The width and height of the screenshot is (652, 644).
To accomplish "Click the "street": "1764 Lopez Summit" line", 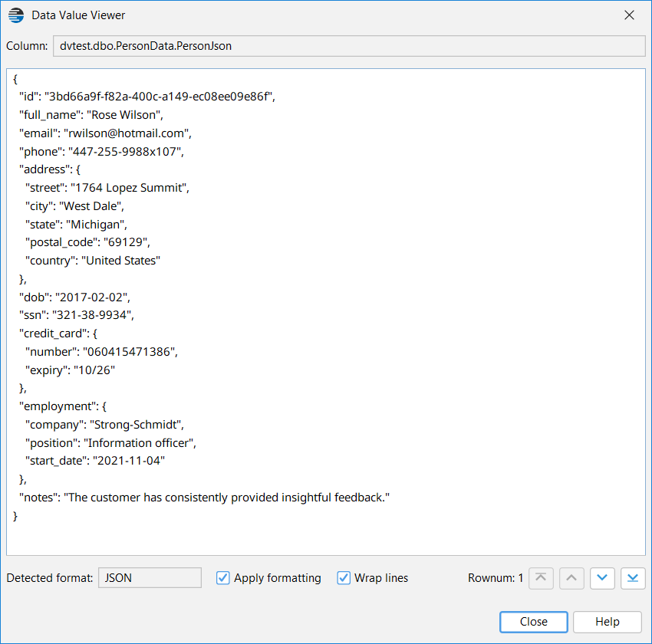I will tap(107, 188).
